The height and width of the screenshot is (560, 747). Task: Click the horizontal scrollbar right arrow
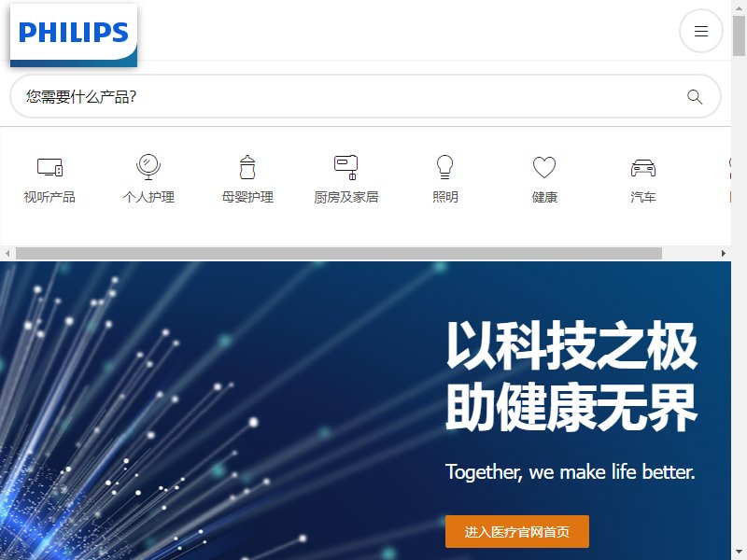click(723, 253)
